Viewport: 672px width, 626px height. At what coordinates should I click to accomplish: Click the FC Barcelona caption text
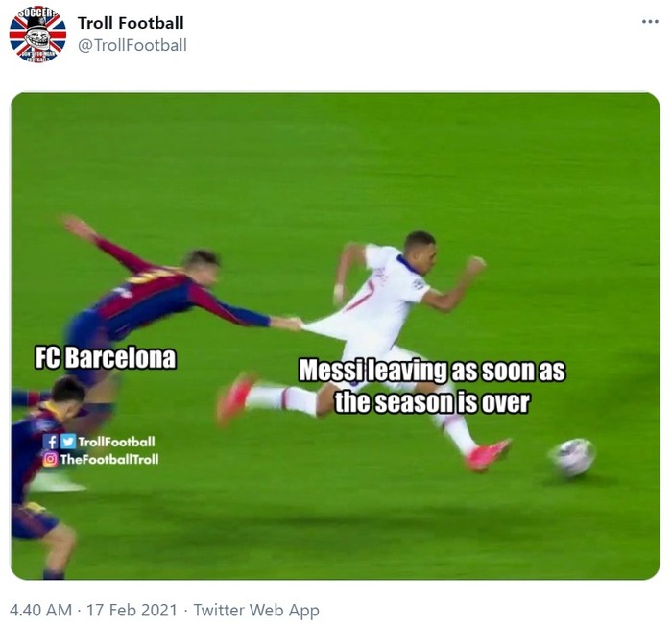[106, 357]
